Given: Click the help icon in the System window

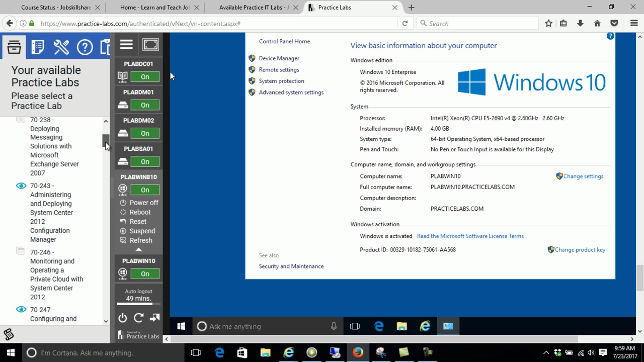Looking at the screenshot, I should pyautogui.click(x=610, y=36).
